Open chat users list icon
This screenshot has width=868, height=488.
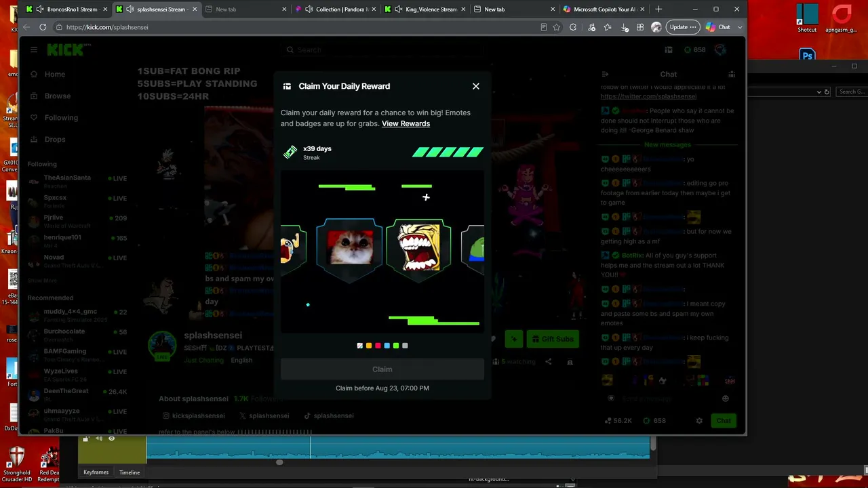click(732, 75)
